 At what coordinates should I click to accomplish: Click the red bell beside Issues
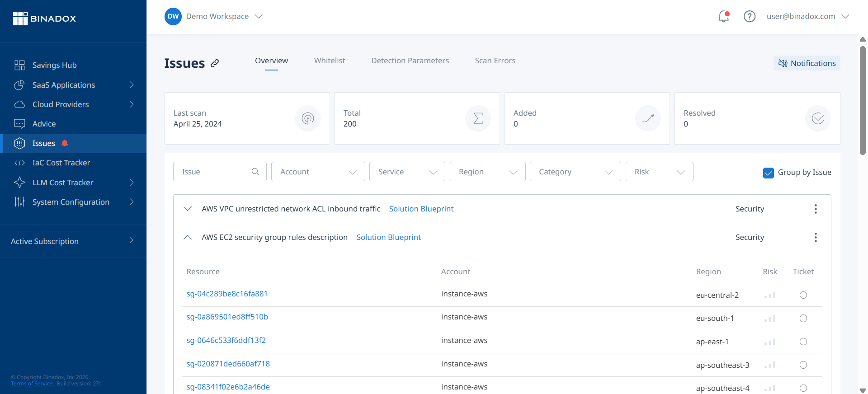click(x=65, y=143)
